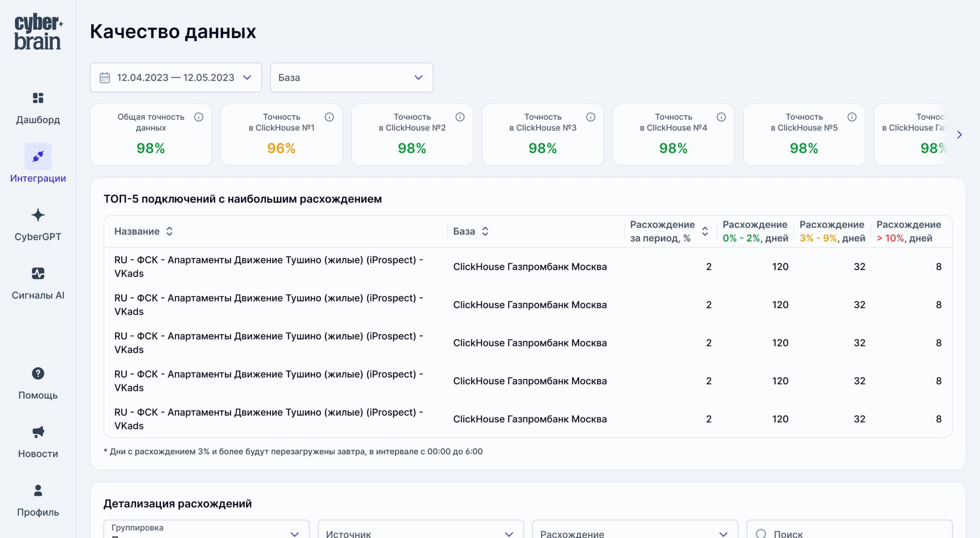Click info icon on ClickHouse №1 card
Image resolution: width=980 pixels, height=538 pixels.
point(329,117)
